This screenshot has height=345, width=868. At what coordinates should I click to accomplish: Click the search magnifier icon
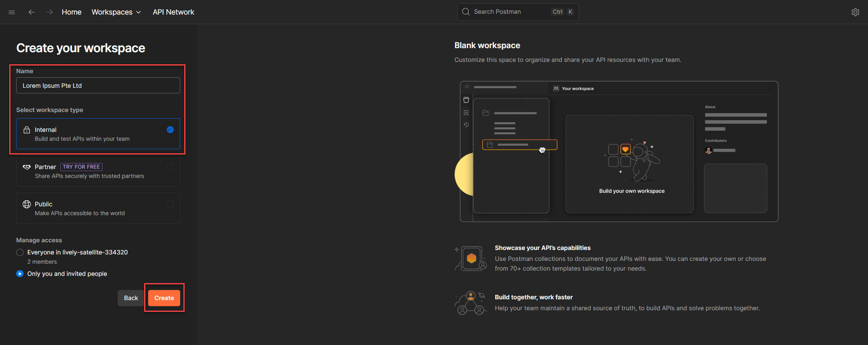466,12
